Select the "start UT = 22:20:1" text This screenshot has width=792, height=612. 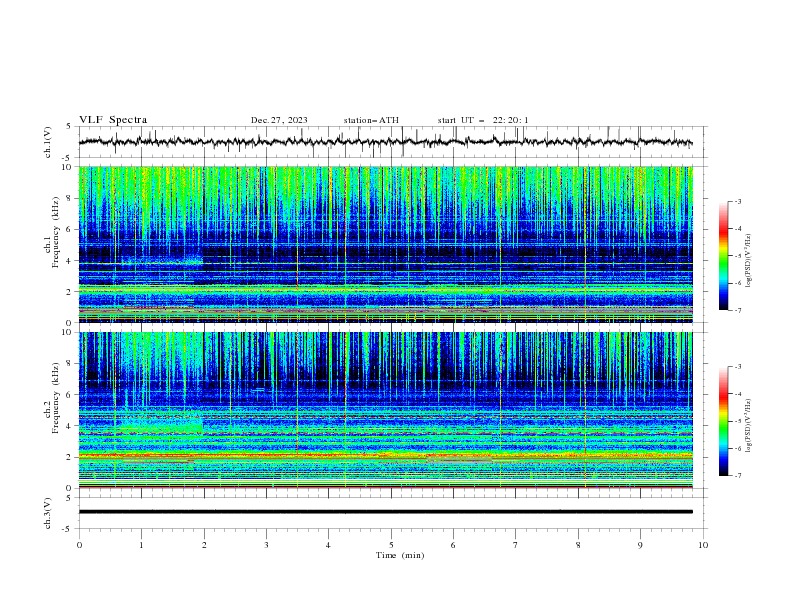[x=483, y=120]
